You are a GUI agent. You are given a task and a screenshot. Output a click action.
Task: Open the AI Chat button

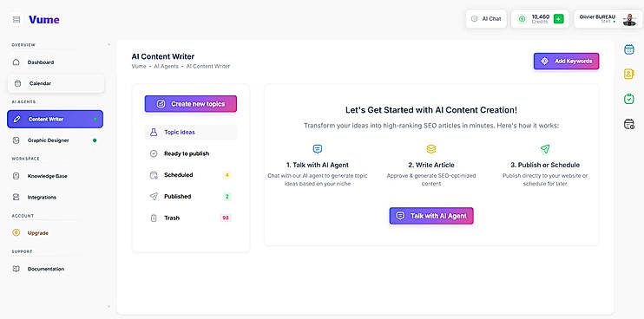pyautogui.click(x=486, y=19)
